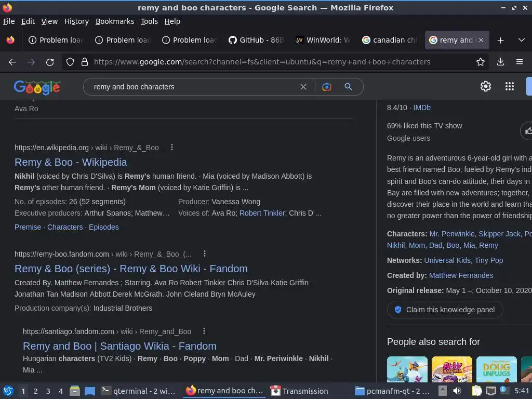Screen dimensions: 532x399
Task: Start a search by image with the camera icon
Action: coord(326,87)
